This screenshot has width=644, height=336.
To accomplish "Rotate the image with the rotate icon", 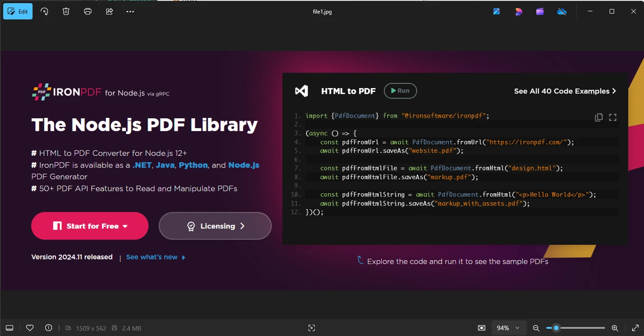I will 44,11.
